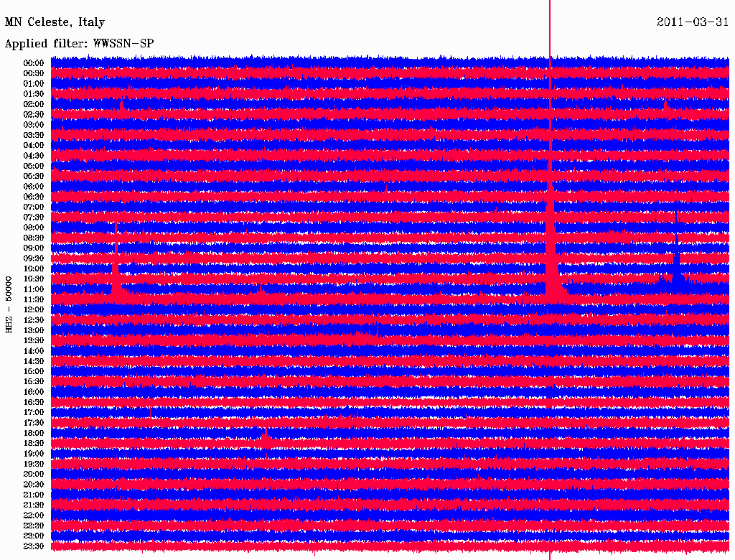Select the 04:30 time row label

tap(34, 155)
